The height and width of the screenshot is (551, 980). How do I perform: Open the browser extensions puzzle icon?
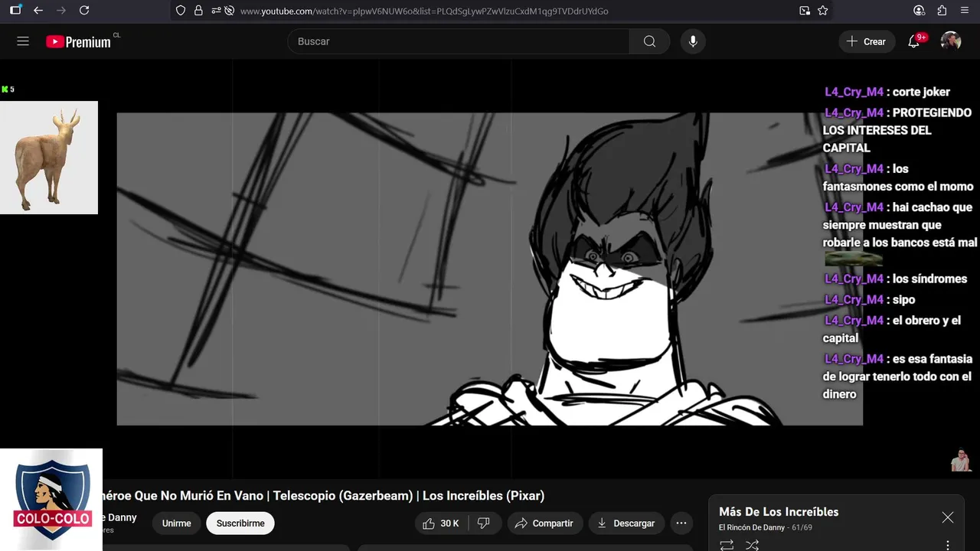tap(942, 11)
